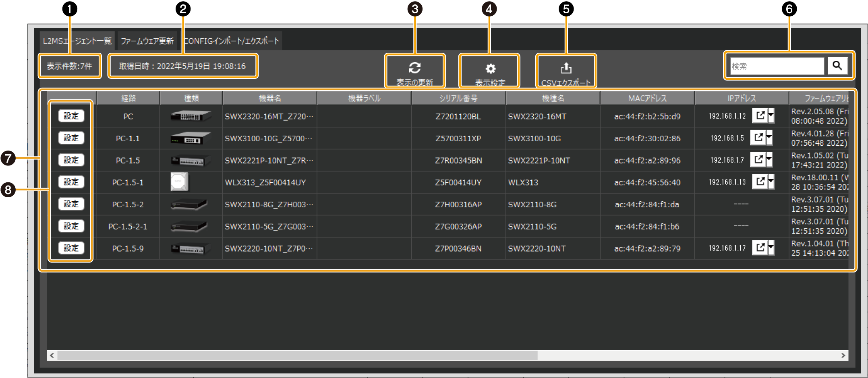
Task: Sort by 機器ラベル column header
Action: [364, 98]
